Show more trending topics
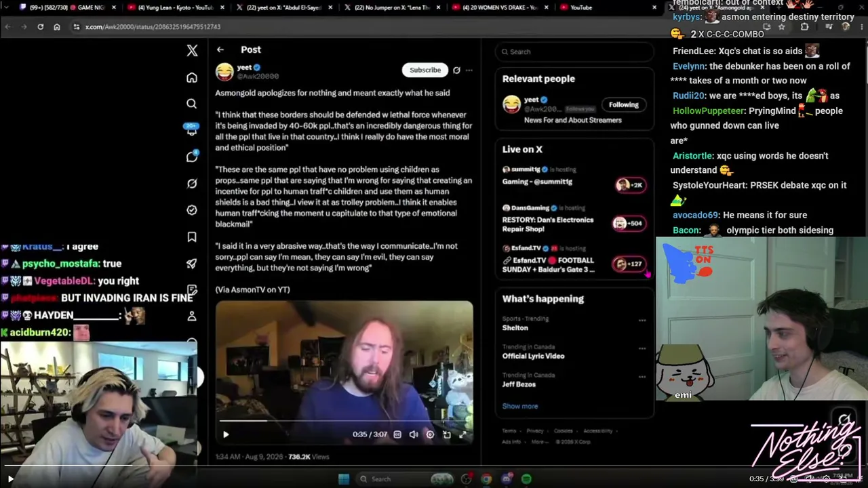 pyautogui.click(x=520, y=406)
